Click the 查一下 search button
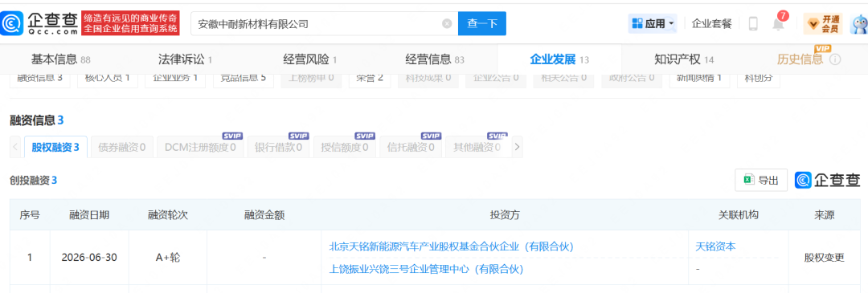Screen dimensions: 868x293 click(482, 24)
